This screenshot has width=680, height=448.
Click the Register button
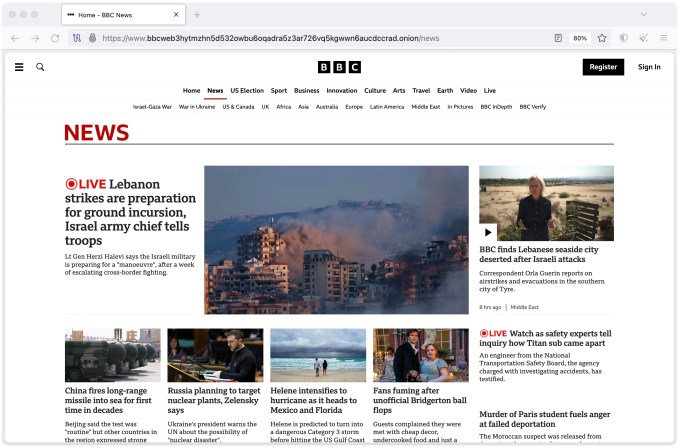[603, 67]
